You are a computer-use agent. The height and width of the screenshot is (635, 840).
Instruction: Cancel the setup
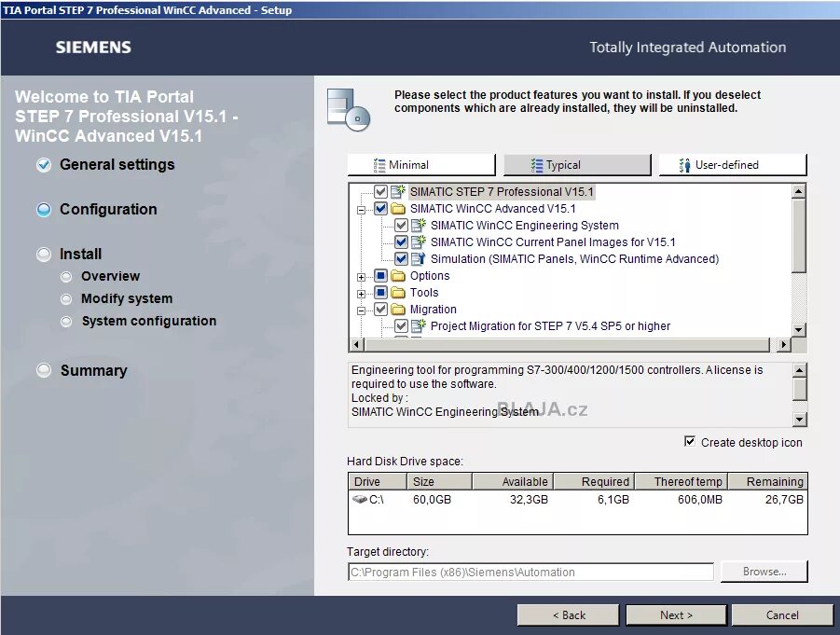coord(782,614)
